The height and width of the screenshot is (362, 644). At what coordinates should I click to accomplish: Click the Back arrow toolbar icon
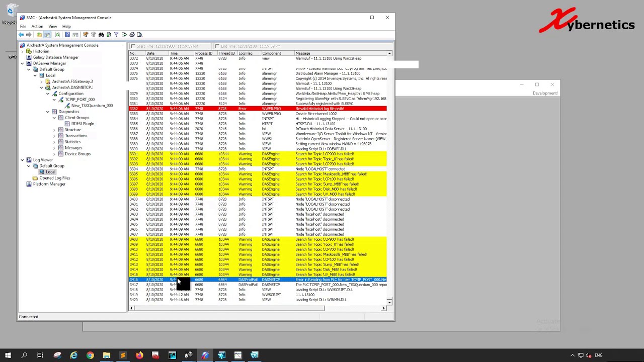pyautogui.click(x=21, y=35)
